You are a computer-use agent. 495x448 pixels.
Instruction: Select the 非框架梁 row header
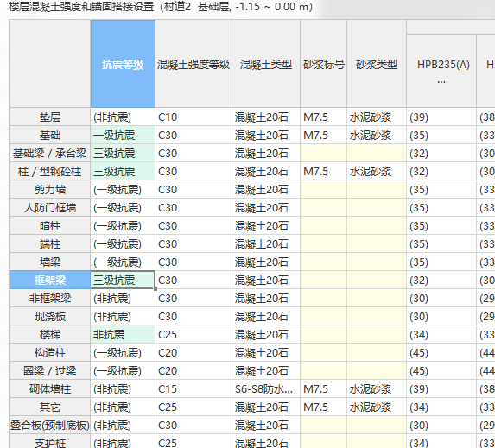tap(50, 298)
